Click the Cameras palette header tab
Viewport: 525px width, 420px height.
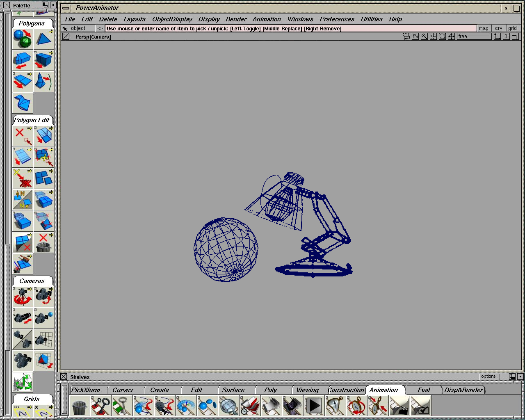pos(32,281)
